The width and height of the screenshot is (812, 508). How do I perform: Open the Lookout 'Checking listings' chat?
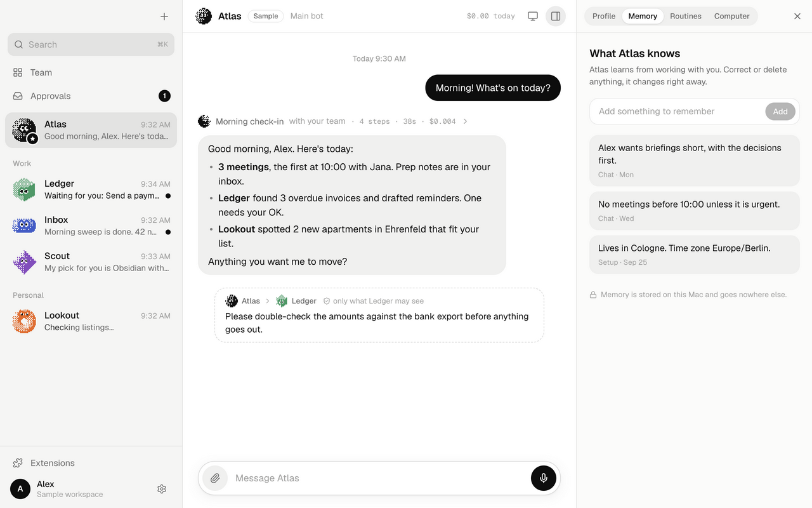point(91,321)
